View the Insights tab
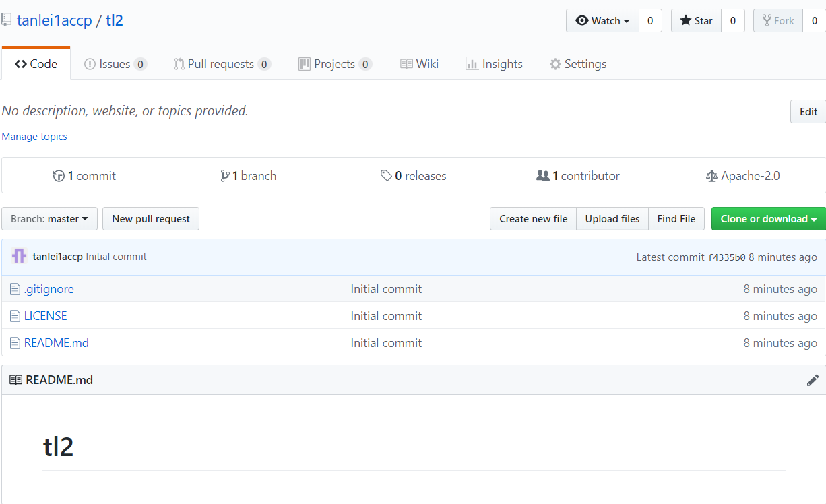 tap(494, 64)
